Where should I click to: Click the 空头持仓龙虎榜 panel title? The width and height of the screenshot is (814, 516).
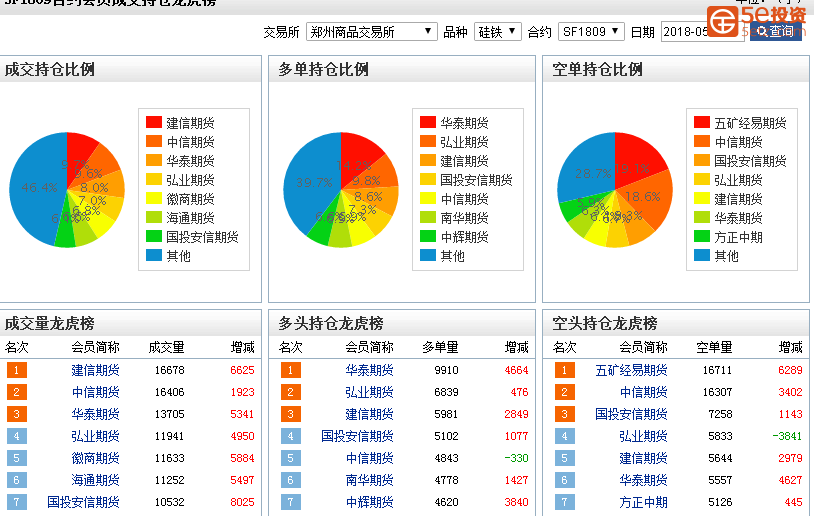click(x=605, y=323)
